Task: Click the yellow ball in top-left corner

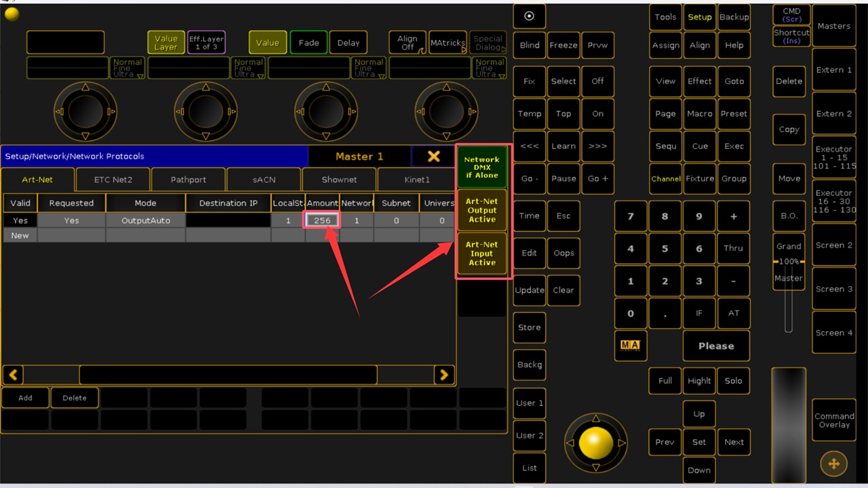Action: pyautogui.click(x=12, y=14)
